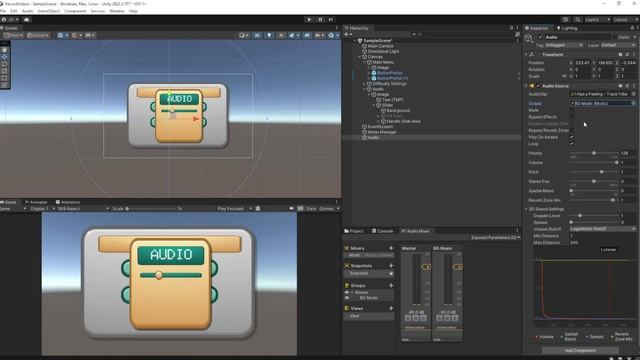
Task: Expand Difficulty Settings in Hierarchy
Action: tap(364, 84)
